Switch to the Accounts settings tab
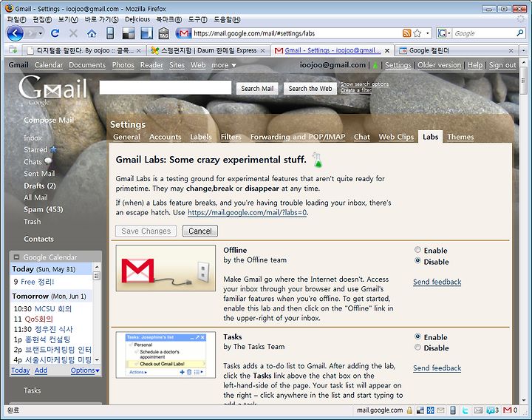The height and width of the screenshot is (420, 532). [x=166, y=137]
